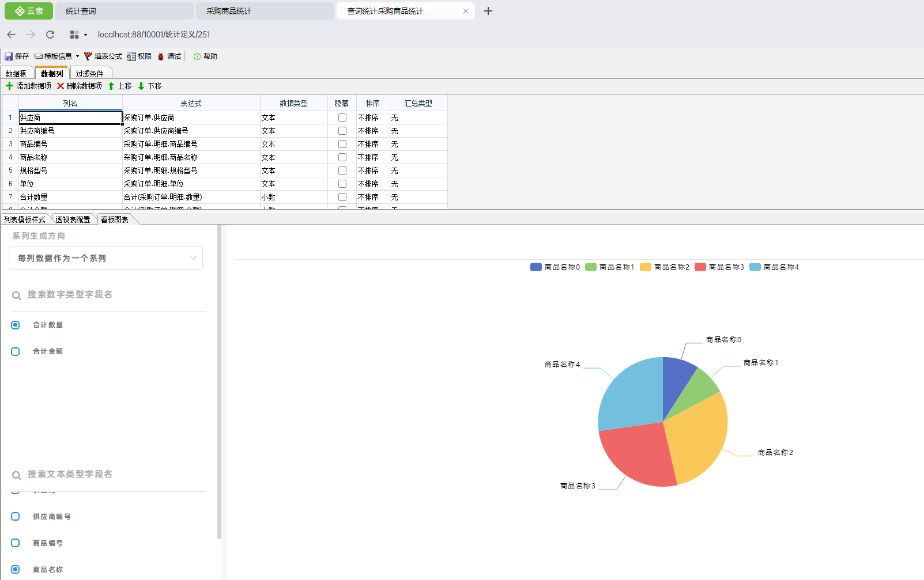
Task: Open the 权限 permissions icon
Action: [x=131, y=56]
